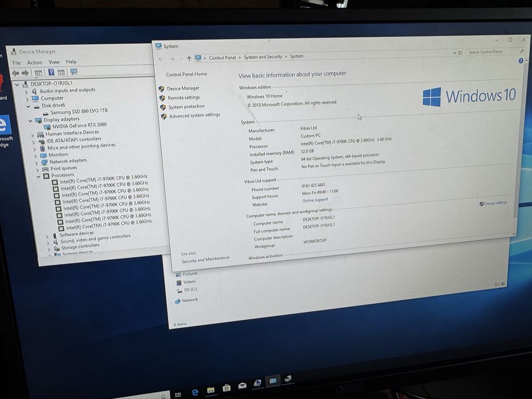Open the Help menu in Device Manager
532x399 pixels.
(x=71, y=62)
